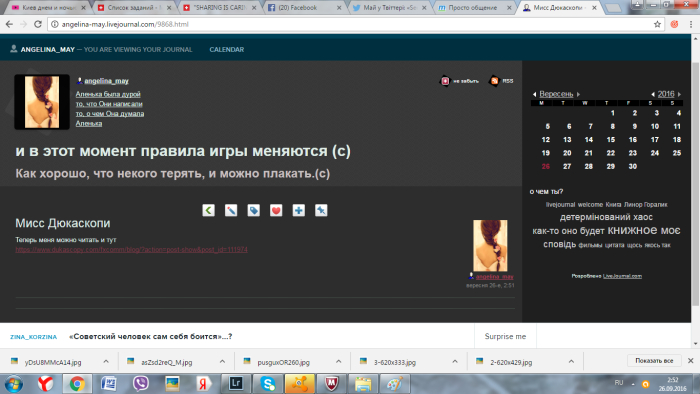Expand options for 2-620x429.jpg download
Viewport: 700px width, 394px height.
click(571, 361)
